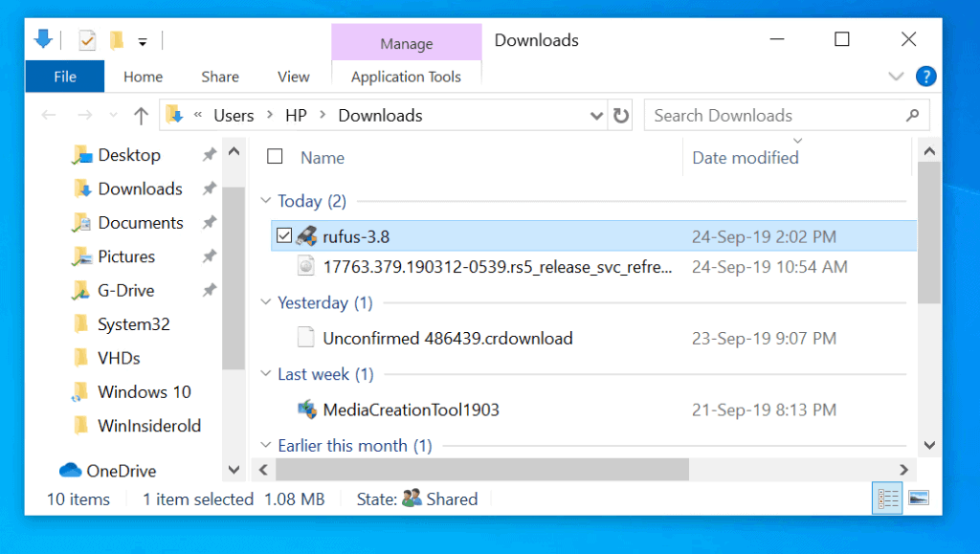Screen dimensions: 980x554
Task: Open Pictures in the navigation pane
Action: (126, 256)
